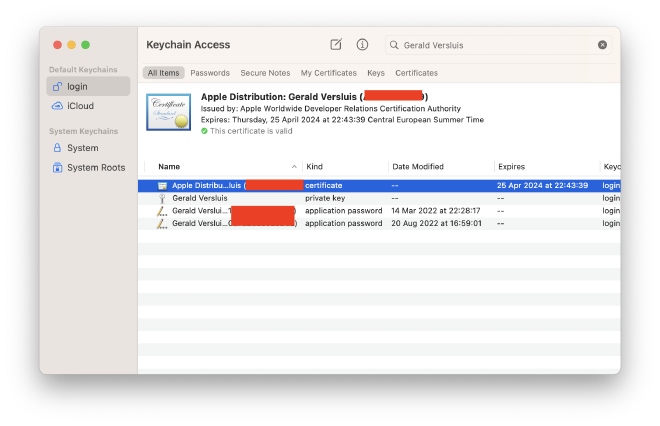The height and width of the screenshot is (426, 660).
Task: Click the pencil icon in the 14 Mar 2022 row
Action: pyautogui.click(x=162, y=211)
